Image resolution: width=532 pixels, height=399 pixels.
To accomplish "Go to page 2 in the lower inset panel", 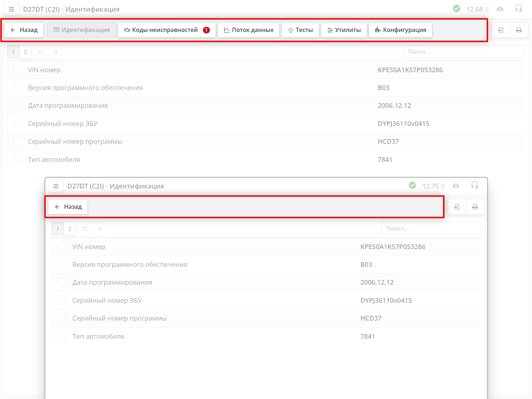I will click(70, 229).
